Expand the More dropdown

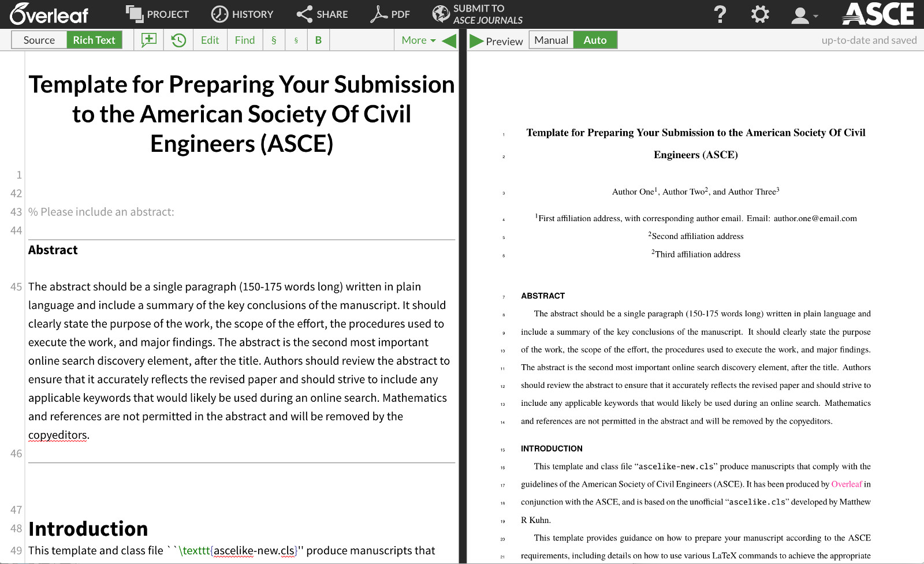click(418, 40)
